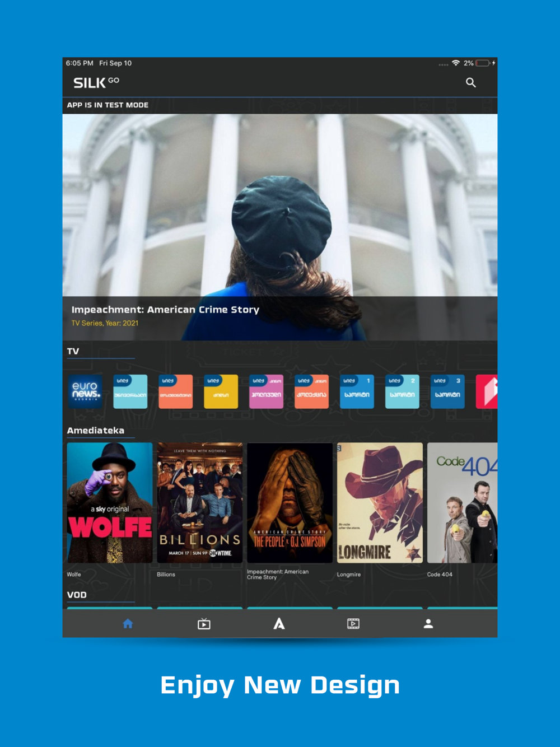Screen dimensions: 560x747
Task: Tap the 'Billions' title under its poster
Action: click(166, 575)
